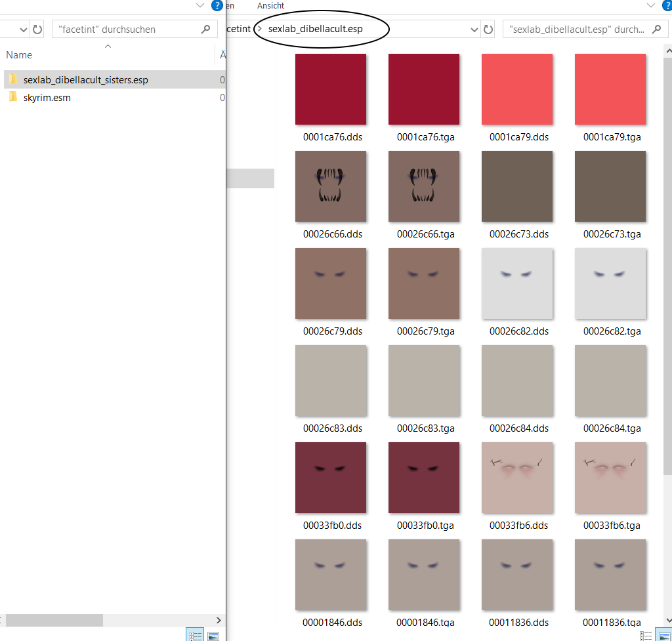The height and width of the screenshot is (641, 672).
Task: Open the breadcrumb chevron after facetint
Action: click(x=259, y=29)
